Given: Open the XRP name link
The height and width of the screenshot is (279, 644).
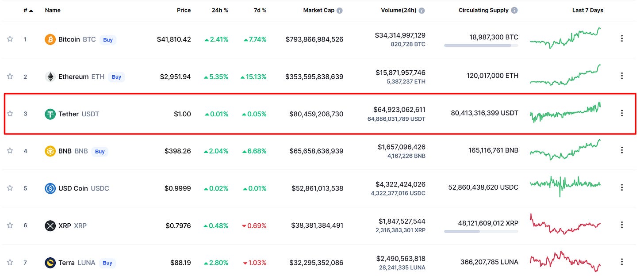Looking at the screenshot, I should click(x=73, y=225).
